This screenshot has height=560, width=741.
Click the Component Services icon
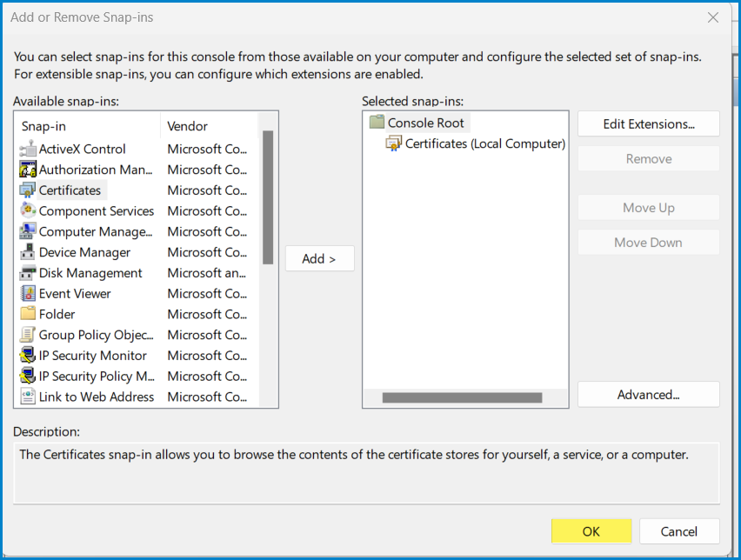(28, 210)
